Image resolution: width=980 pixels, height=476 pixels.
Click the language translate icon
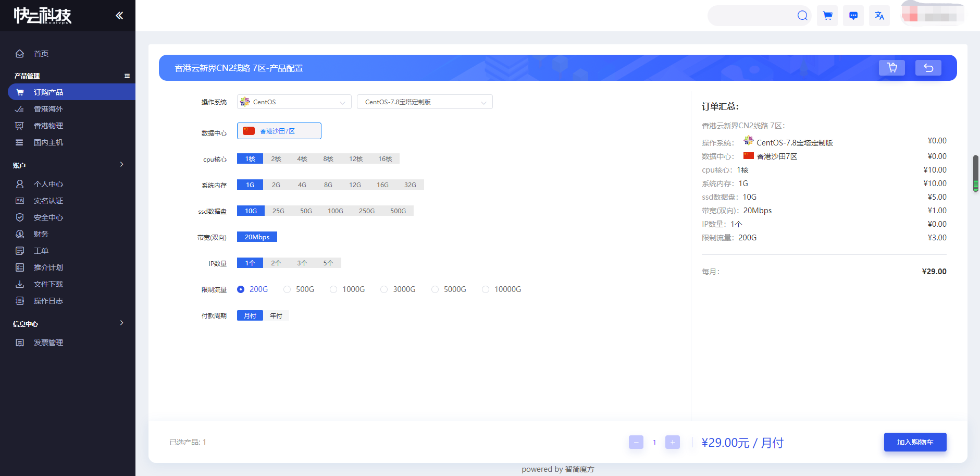879,16
